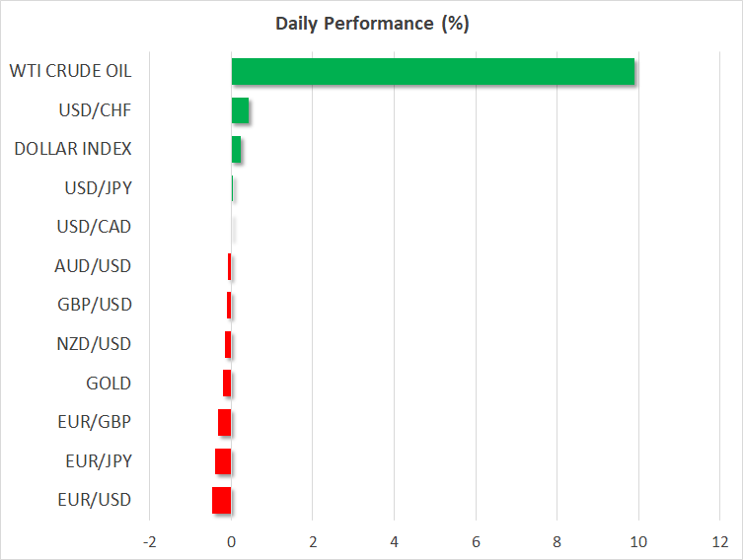Click the AUD/USD category label
Image resolution: width=743 pixels, height=560 pixels.
(x=93, y=265)
